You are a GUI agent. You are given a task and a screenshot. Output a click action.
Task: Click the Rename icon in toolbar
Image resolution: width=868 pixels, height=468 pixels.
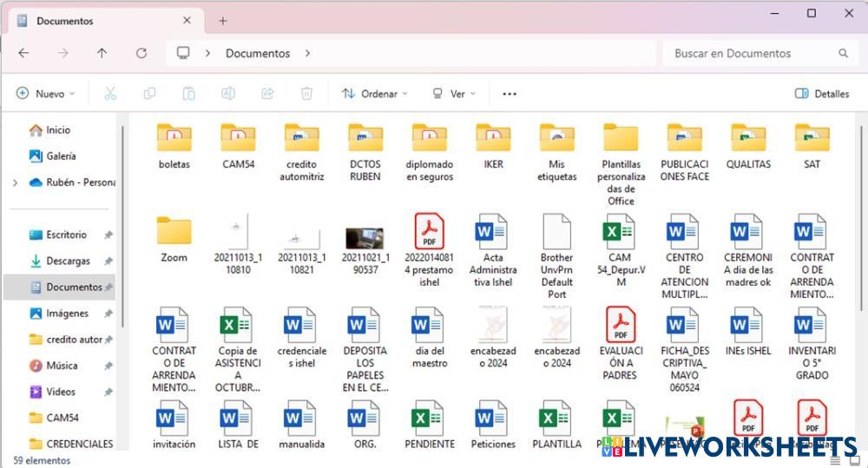pos(227,94)
